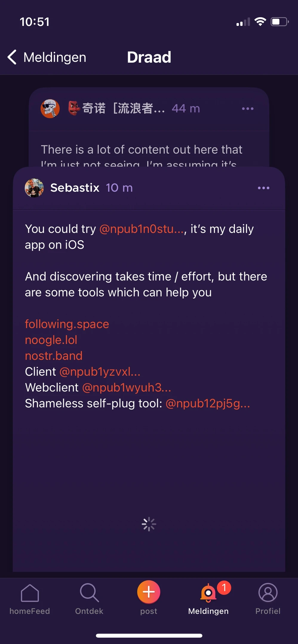Open the Ontdek search tab
Image resolution: width=298 pixels, height=644 pixels.
pos(89,598)
